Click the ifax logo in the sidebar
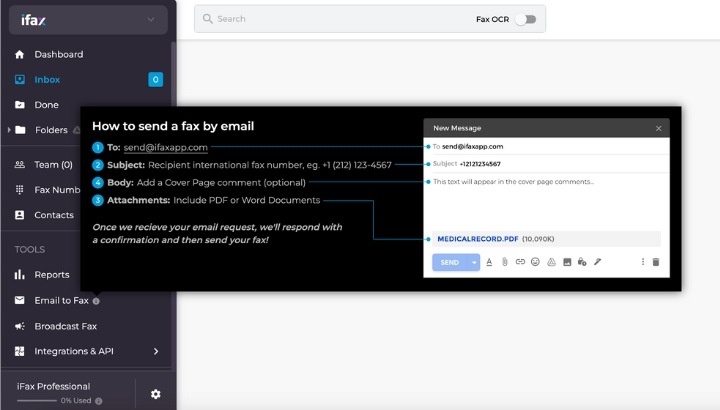The image size is (720, 410). pos(33,20)
